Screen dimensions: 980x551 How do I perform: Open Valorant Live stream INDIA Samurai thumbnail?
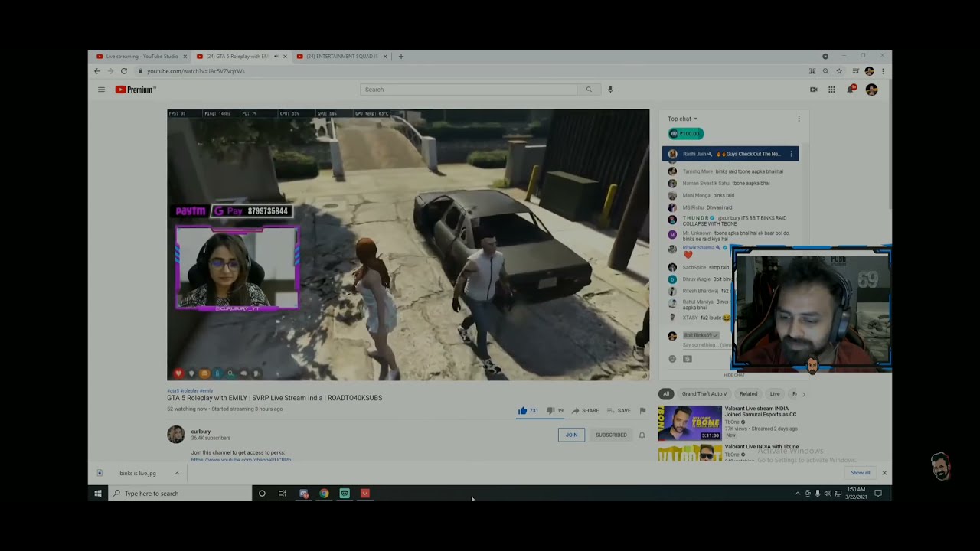tap(690, 422)
